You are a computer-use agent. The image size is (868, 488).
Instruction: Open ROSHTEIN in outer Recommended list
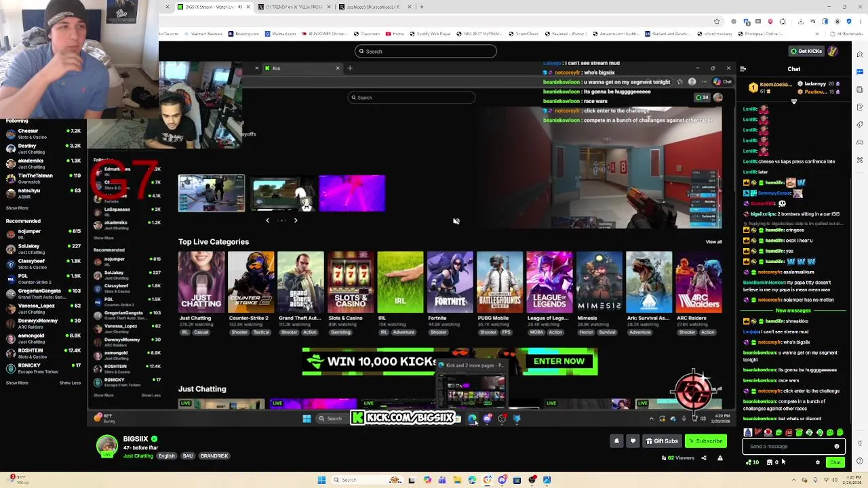click(43, 353)
